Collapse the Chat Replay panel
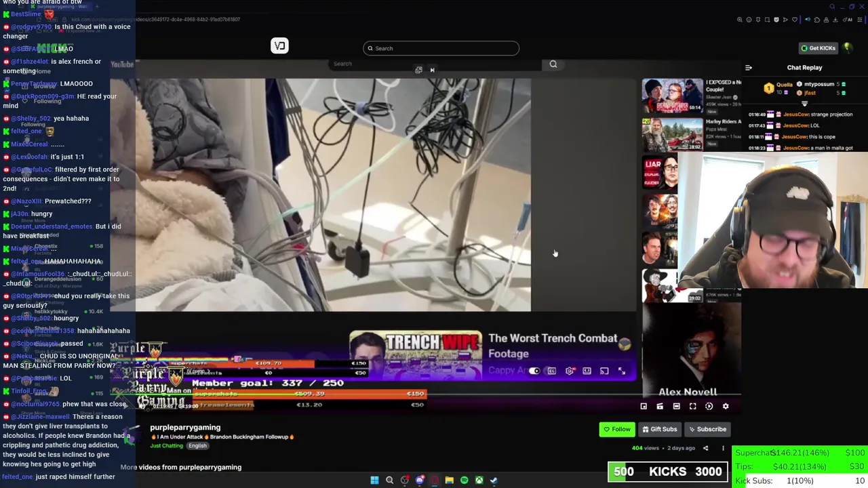Image resolution: width=868 pixels, height=488 pixels. tap(748, 68)
